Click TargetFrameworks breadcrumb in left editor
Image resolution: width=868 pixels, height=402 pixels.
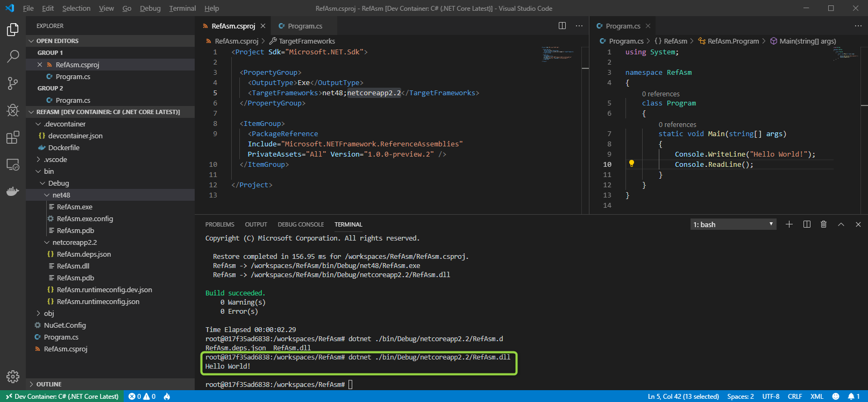pyautogui.click(x=302, y=41)
